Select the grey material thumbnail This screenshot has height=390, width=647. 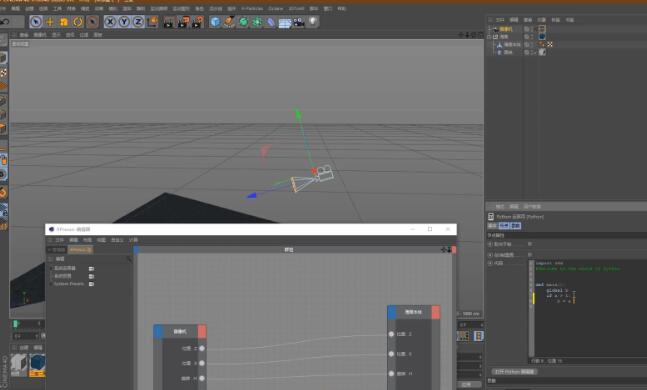tap(19, 364)
